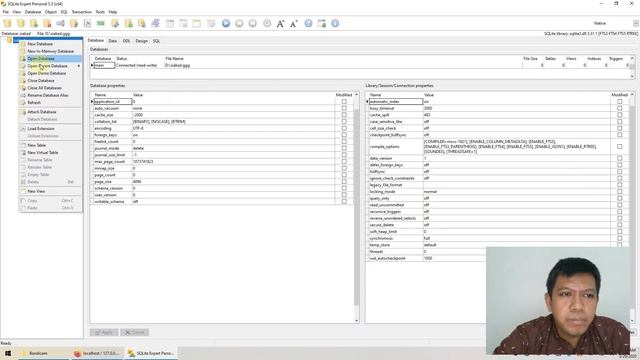Click the Open Database icon, second in toolbar

pyautogui.click(x=21, y=23)
